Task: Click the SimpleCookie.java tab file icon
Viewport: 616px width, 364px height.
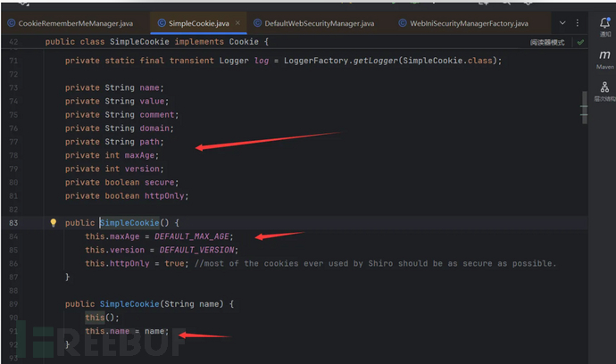Action: 161,22
